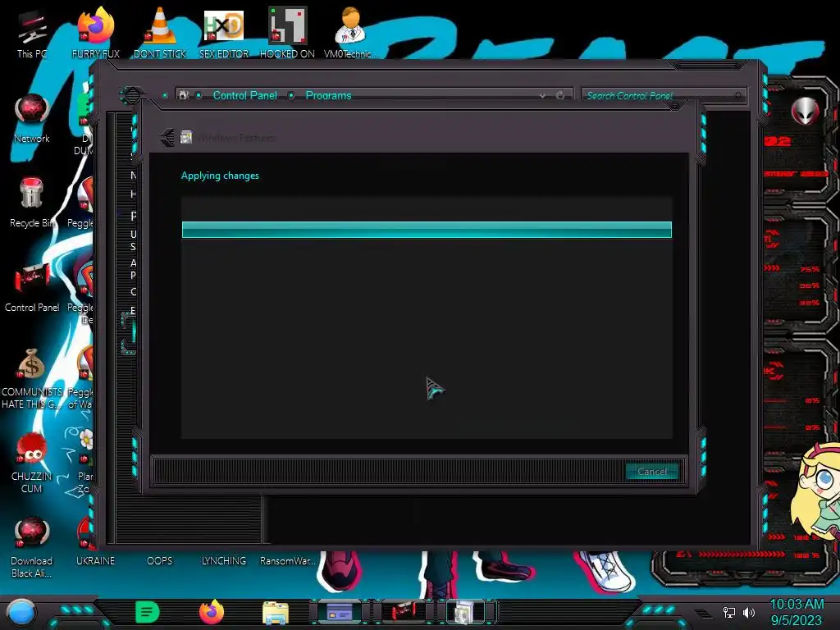Open the Download Black Ali... desktop shortcut
The width and height of the screenshot is (840, 630).
pyautogui.click(x=32, y=547)
